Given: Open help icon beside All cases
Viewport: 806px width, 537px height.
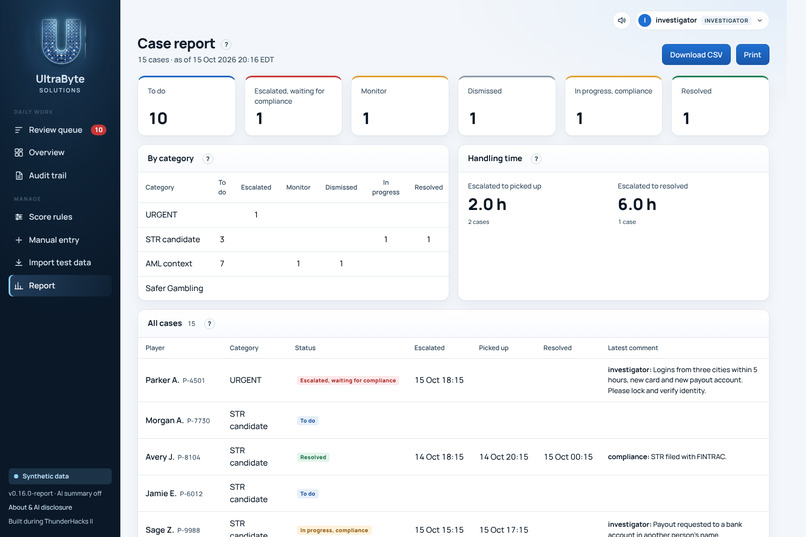Looking at the screenshot, I should coord(209,324).
